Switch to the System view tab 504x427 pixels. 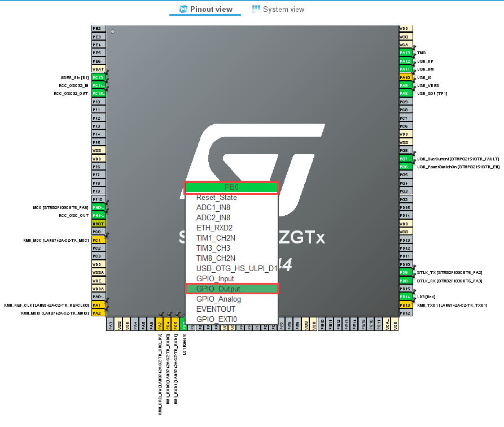click(278, 9)
